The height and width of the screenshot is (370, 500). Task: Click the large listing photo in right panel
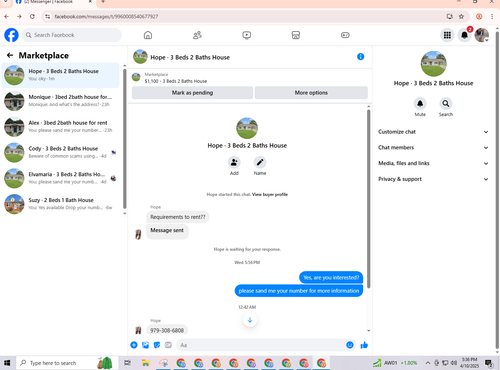tap(433, 64)
